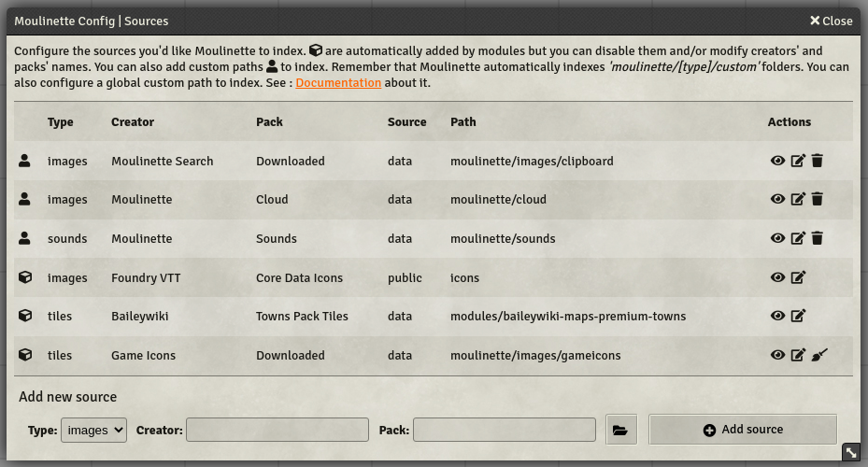This screenshot has width=868, height=467.
Task: Click the public source cell
Action: 405,277
